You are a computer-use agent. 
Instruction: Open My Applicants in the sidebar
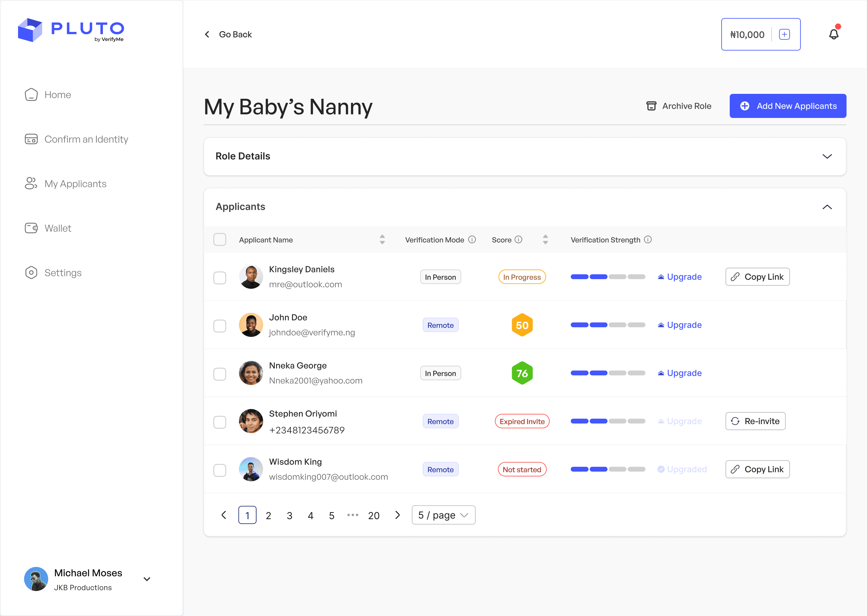tap(75, 184)
